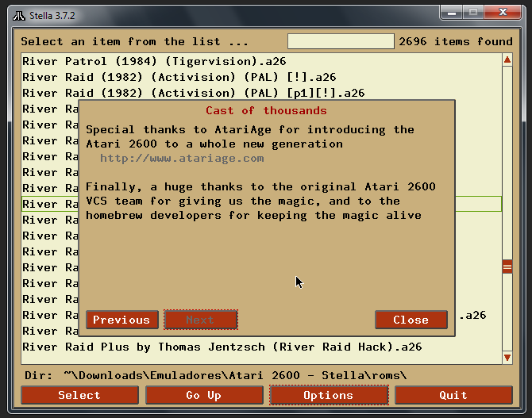Close the Cast of thousands dialog

click(x=411, y=320)
